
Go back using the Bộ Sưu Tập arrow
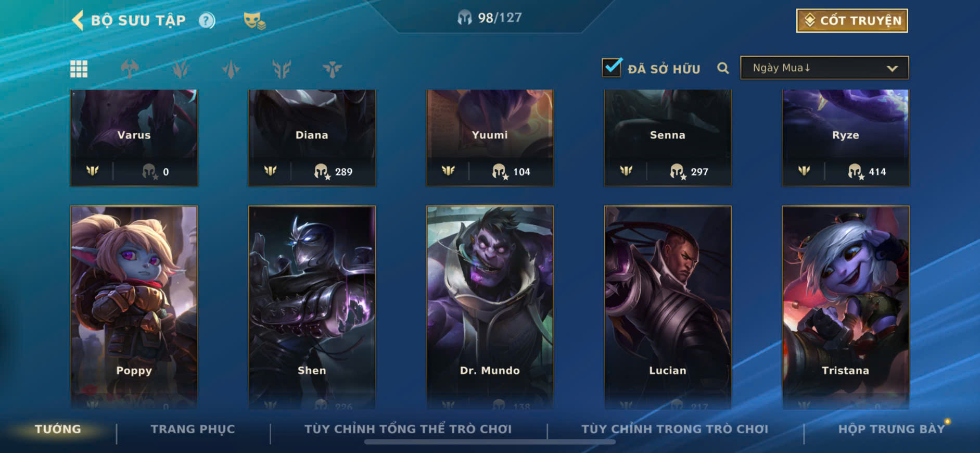point(78,21)
